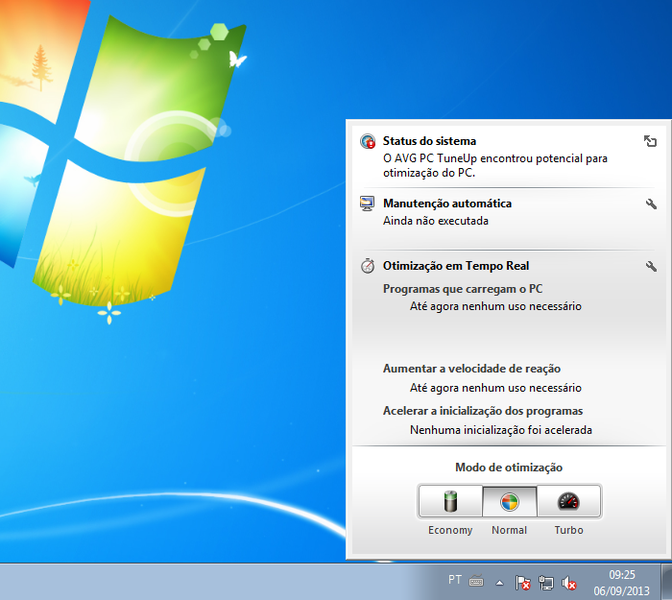This screenshot has height=600, width=672.
Task: Click the Manutenção automática heading
Action: 447,203
